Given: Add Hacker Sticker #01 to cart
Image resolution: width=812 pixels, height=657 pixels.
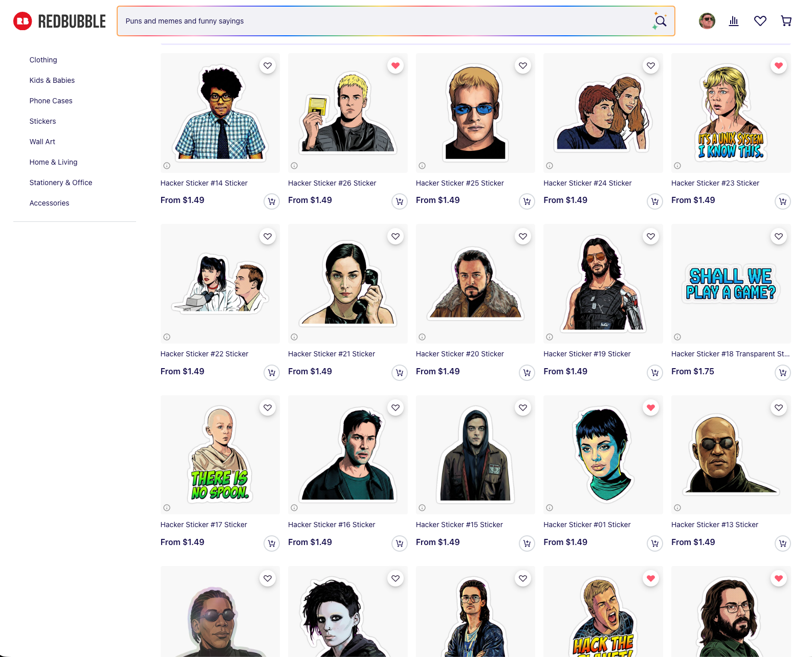Looking at the screenshot, I should (x=655, y=543).
